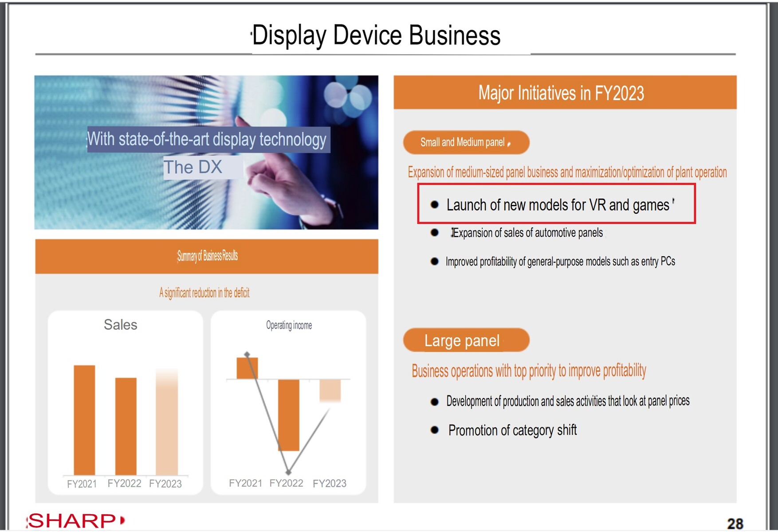
Task: Click the FY2022 axis label under Sales chart
Action: click(124, 483)
